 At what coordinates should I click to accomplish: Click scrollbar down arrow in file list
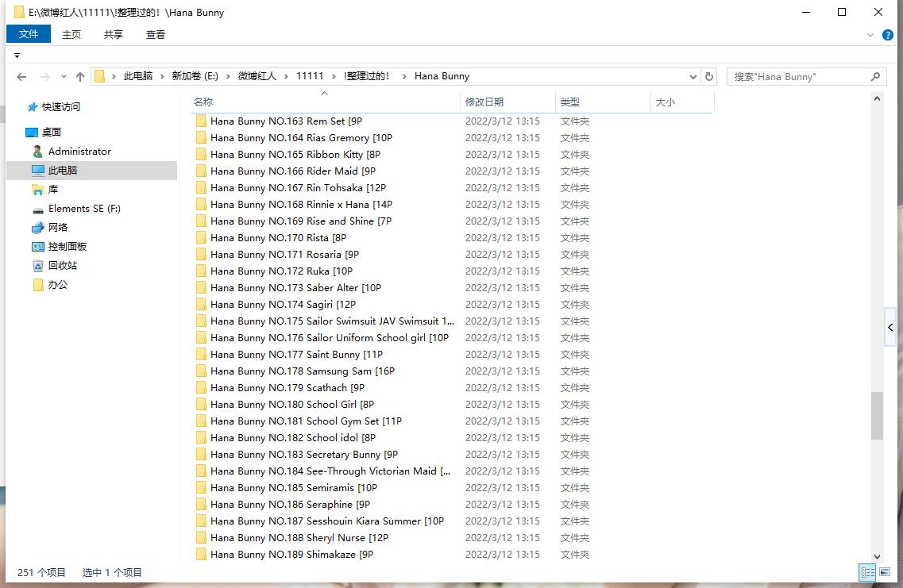click(x=877, y=556)
